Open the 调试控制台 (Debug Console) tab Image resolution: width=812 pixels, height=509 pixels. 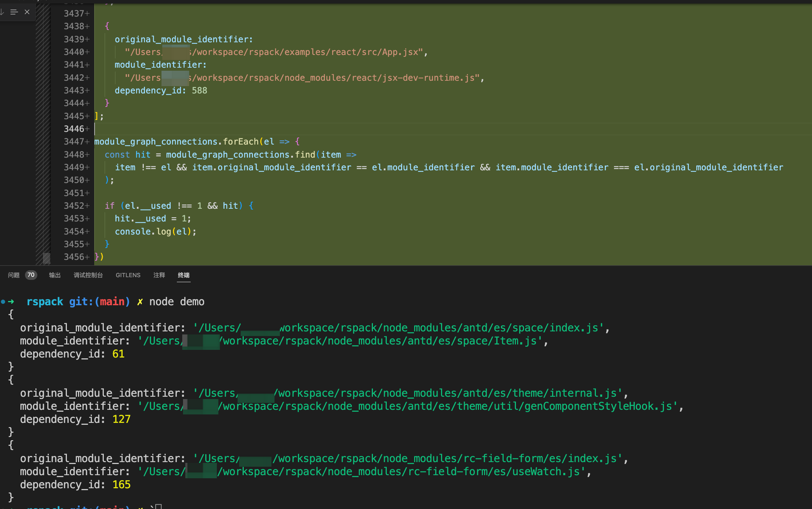88,275
